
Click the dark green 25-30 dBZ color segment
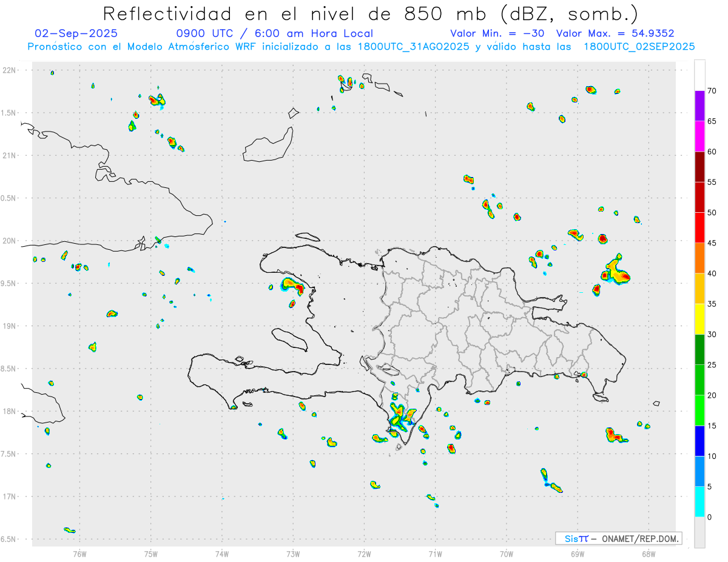699,350
